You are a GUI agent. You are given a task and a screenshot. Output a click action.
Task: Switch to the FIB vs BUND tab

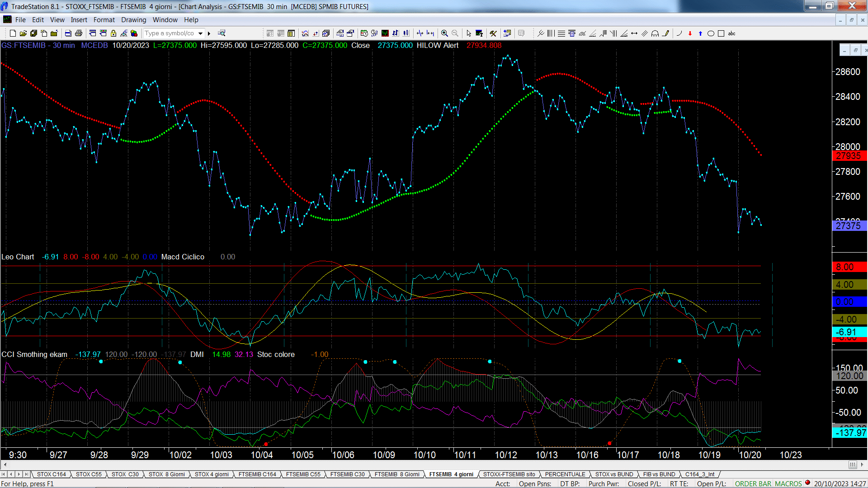pos(659,474)
